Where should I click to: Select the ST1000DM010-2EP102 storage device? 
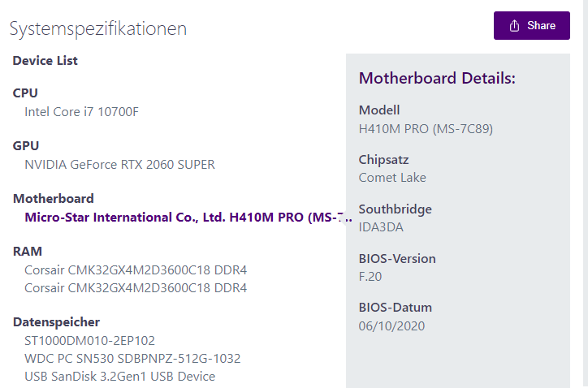pyautogui.click(x=89, y=340)
